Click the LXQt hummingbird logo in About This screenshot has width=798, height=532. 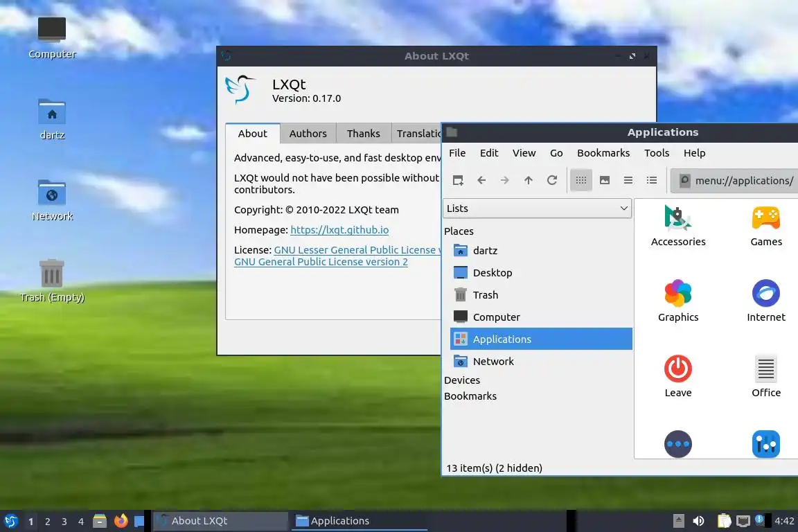pos(240,89)
